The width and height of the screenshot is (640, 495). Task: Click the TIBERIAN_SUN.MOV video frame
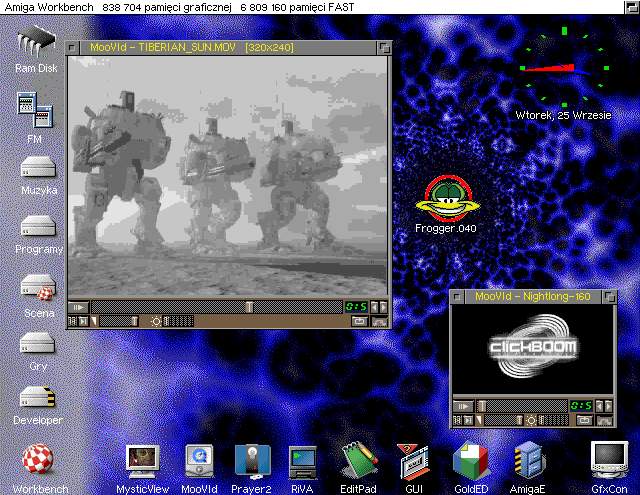(227, 176)
